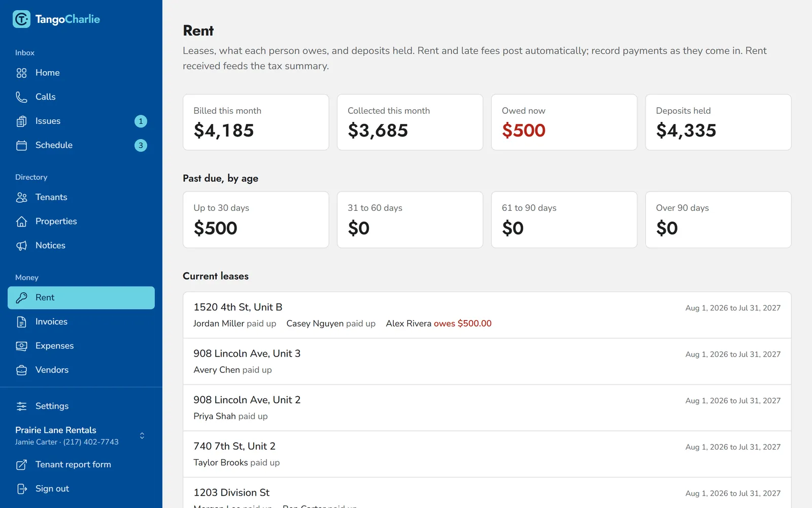Click the Properties house icon

pos(21,221)
